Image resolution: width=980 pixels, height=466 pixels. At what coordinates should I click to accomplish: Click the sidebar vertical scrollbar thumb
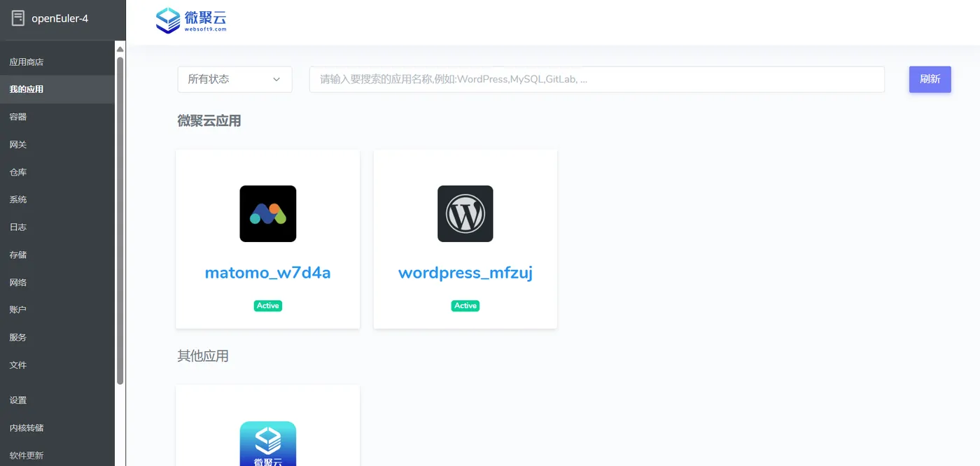point(120,220)
